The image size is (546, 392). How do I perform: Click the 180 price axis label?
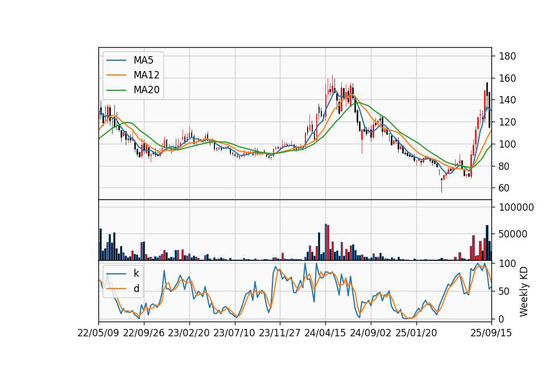point(507,56)
